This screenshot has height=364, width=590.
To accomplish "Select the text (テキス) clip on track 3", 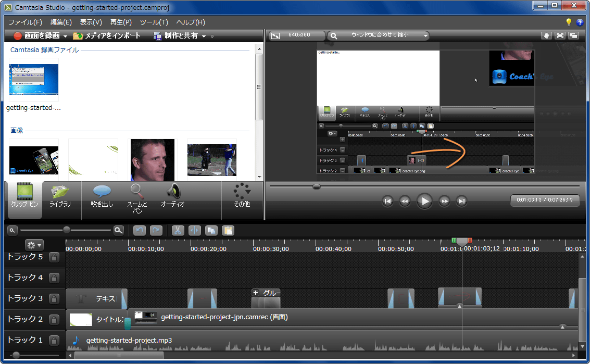I will coord(96,299).
